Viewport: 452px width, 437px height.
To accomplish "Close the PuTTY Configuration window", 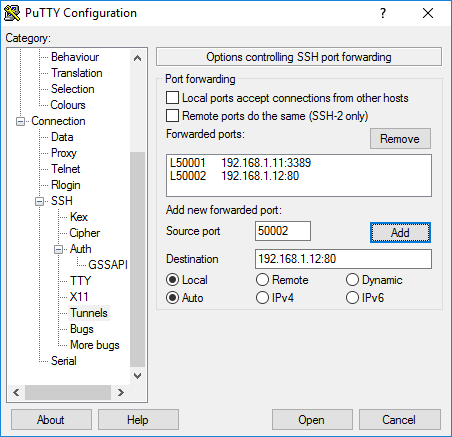I will pos(428,13).
